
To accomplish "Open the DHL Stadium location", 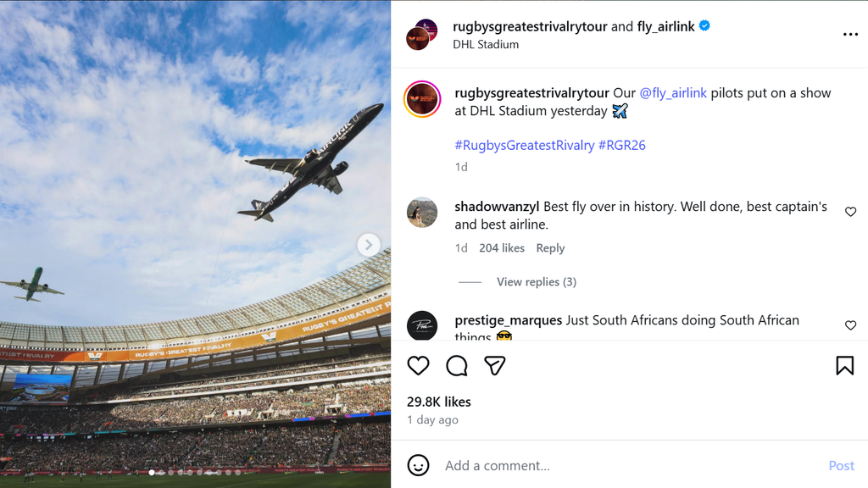I will pos(486,44).
